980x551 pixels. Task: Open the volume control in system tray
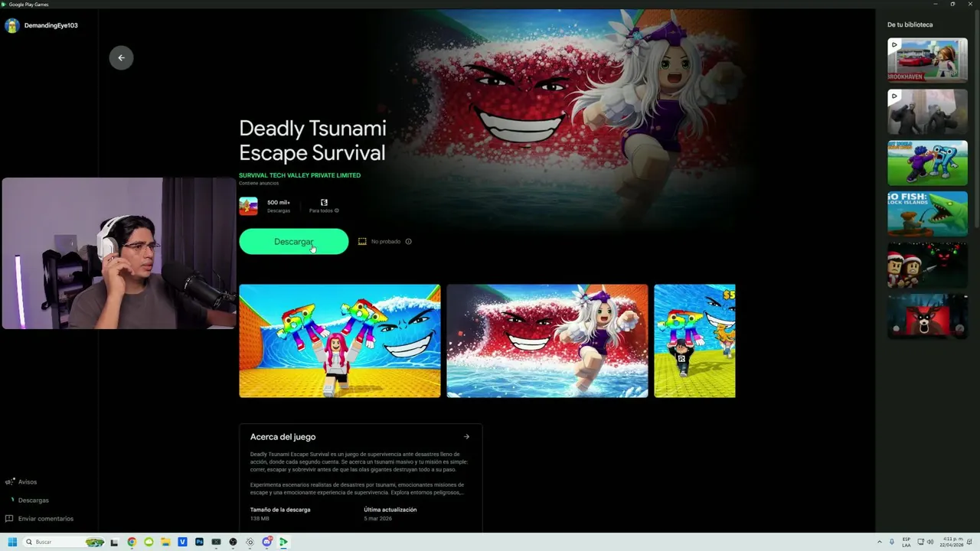click(x=930, y=542)
